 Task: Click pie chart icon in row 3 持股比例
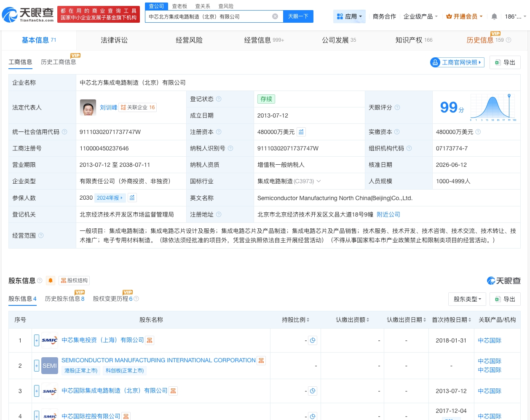click(313, 391)
